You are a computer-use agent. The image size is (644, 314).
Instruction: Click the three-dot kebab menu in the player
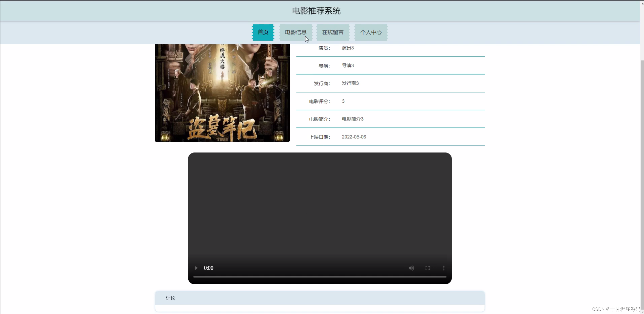pos(443,268)
